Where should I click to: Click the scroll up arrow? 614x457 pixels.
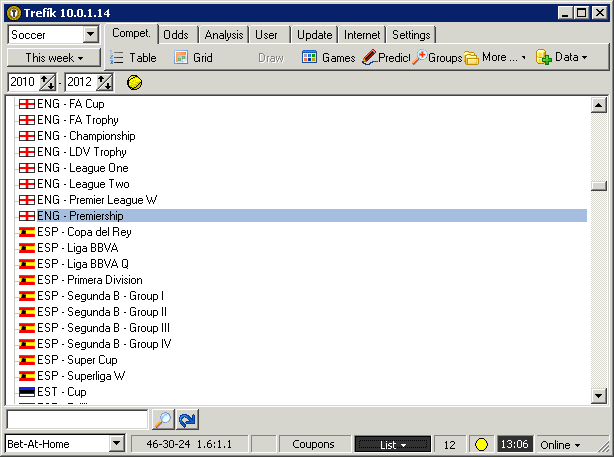(598, 105)
